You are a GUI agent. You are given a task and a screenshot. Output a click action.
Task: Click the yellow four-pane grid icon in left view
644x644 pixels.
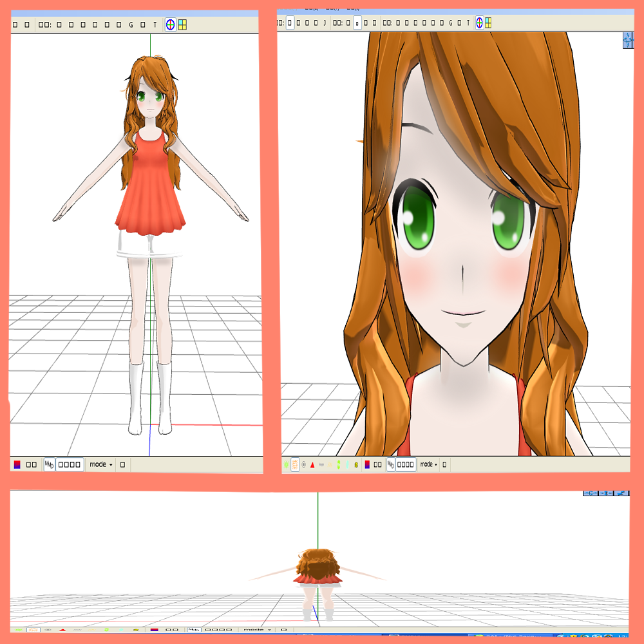[182, 24]
